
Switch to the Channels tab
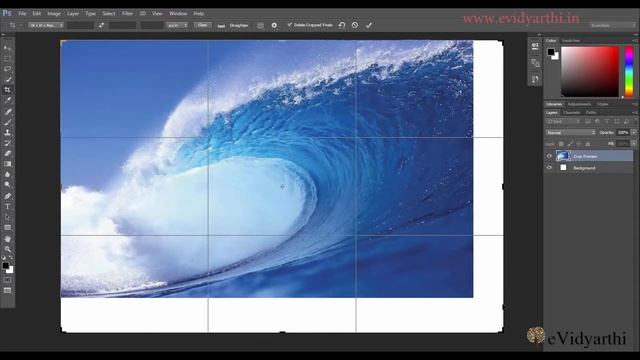click(571, 113)
